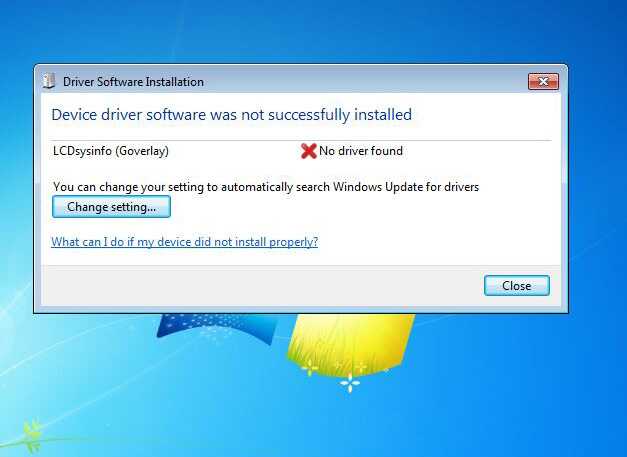Open the 'What can I do' help link
This screenshot has height=457, width=627.
click(x=185, y=242)
